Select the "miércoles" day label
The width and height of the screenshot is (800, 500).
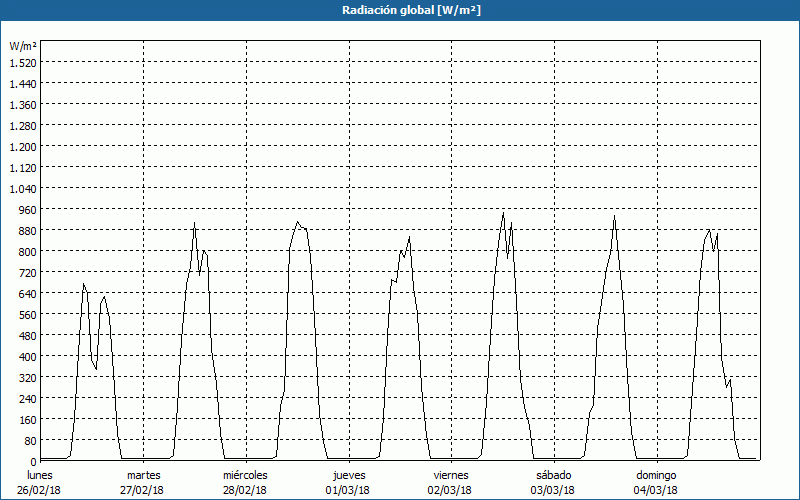[x=246, y=475]
